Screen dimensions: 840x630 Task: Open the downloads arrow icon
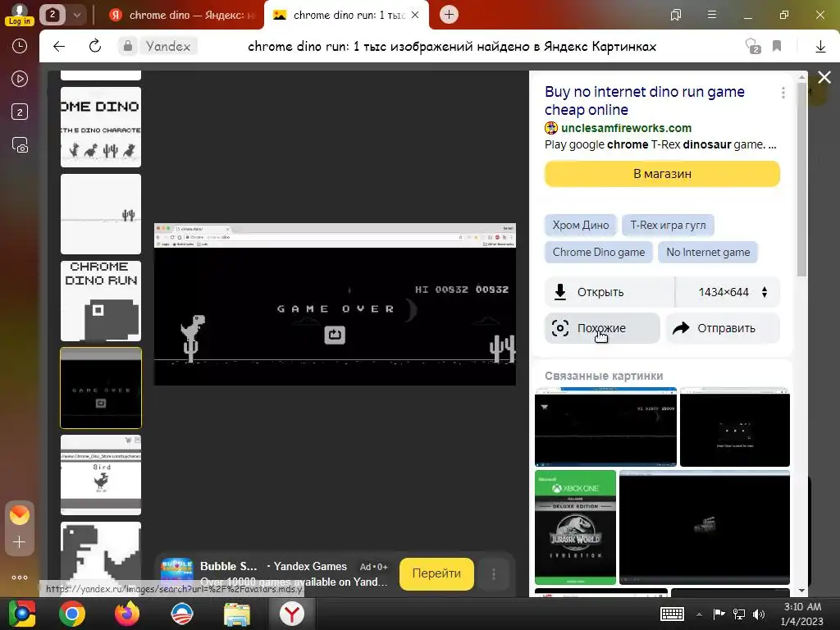(820, 46)
